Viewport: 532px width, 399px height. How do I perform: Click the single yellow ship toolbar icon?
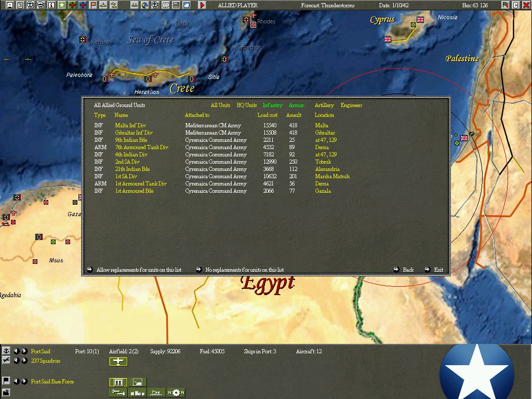(103, 5)
